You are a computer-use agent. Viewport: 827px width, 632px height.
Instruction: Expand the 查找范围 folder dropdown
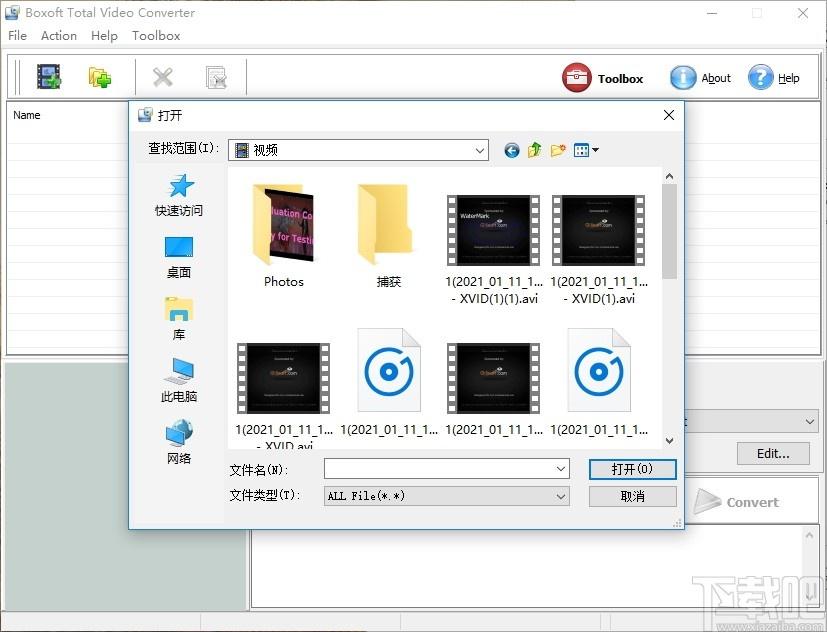point(480,150)
